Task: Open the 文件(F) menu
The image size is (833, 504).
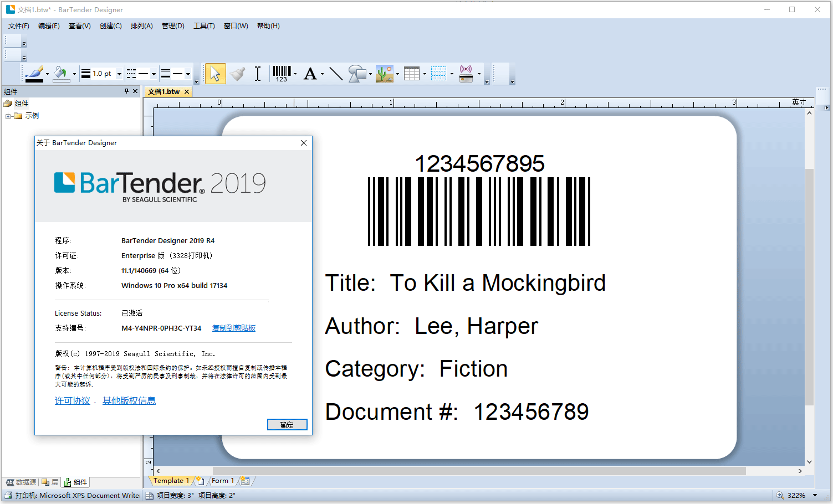Action: pyautogui.click(x=19, y=26)
